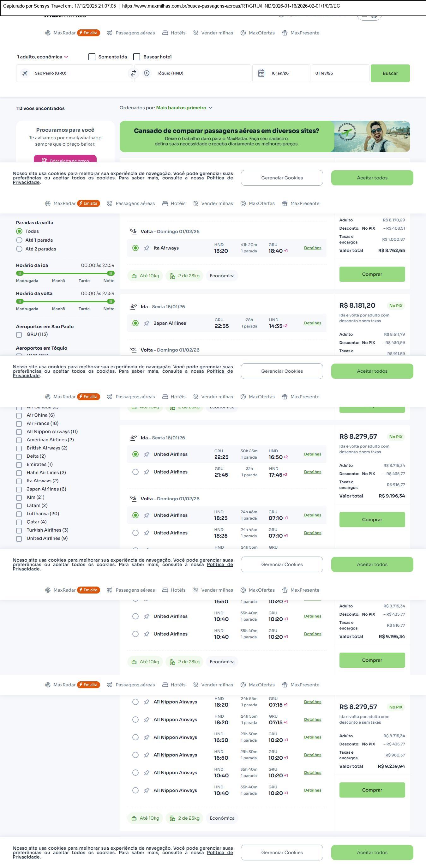The height and width of the screenshot is (868, 426).
Task: Open the Hotéis menu item
Action: (174, 33)
